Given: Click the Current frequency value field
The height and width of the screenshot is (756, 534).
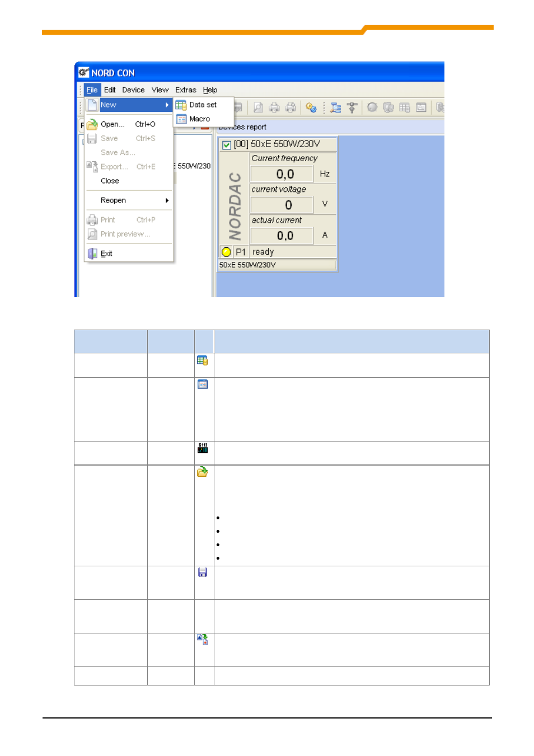Looking at the screenshot, I should coord(282,174).
